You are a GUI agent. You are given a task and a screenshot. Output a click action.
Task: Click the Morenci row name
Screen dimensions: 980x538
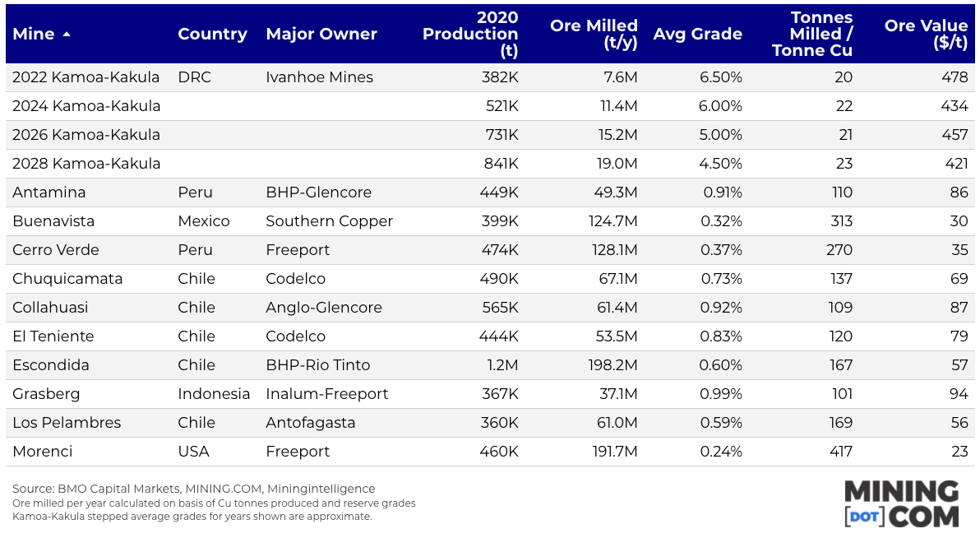coord(43,452)
